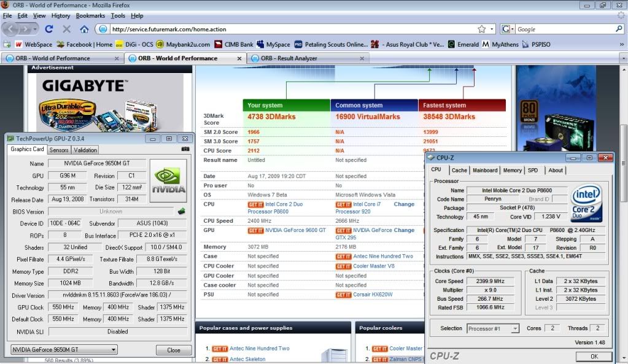Click the Home icon in navigation toolbar
The width and height of the screenshot is (628, 364).
(x=84, y=29)
